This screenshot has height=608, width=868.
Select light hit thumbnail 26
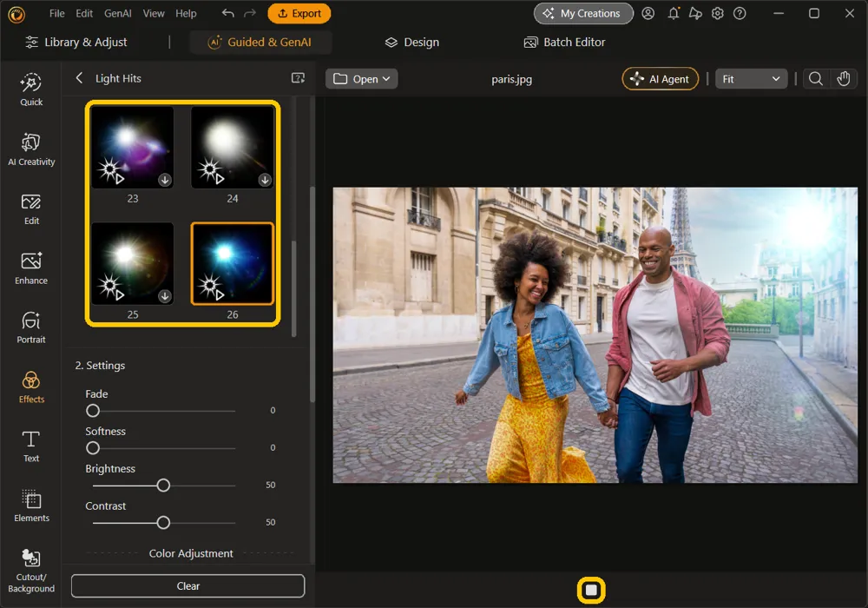point(233,263)
